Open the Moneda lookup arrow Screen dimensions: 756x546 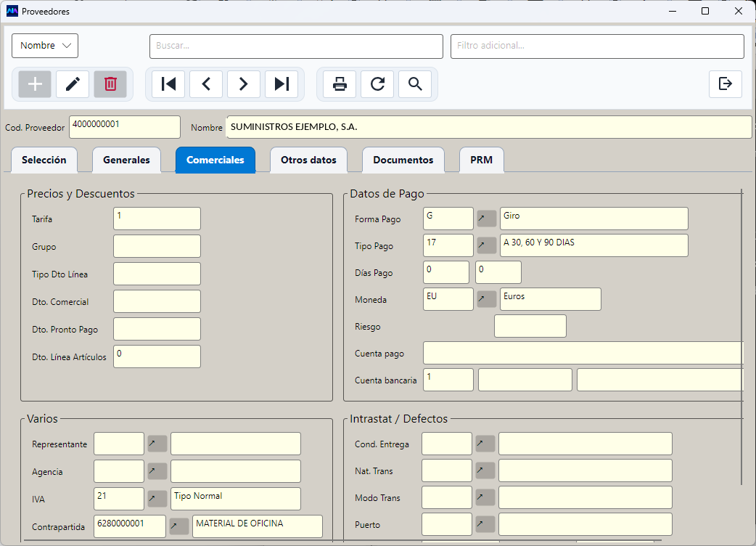pyautogui.click(x=487, y=299)
